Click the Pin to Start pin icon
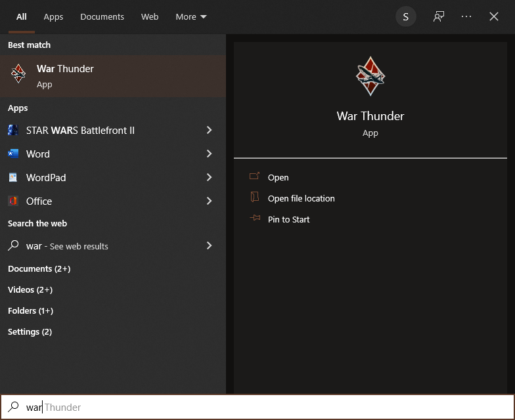The image size is (515, 420). pyautogui.click(x=255, y=218)
